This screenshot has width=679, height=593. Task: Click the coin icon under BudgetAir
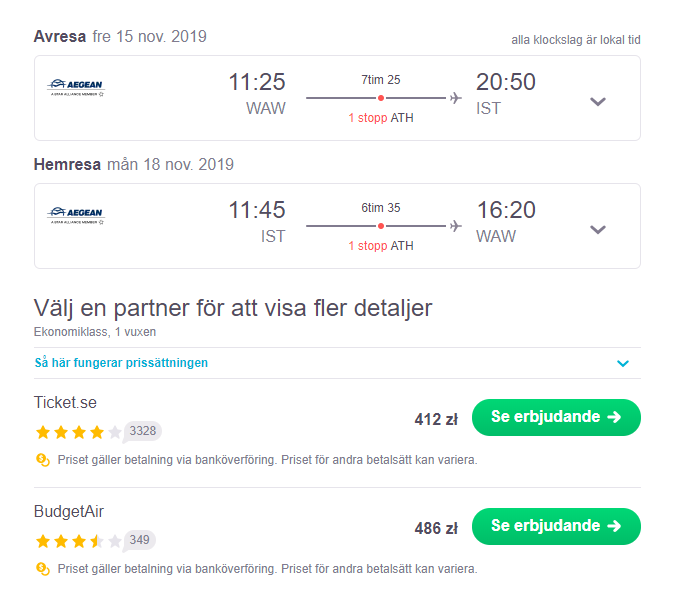[x=43, y=568]
